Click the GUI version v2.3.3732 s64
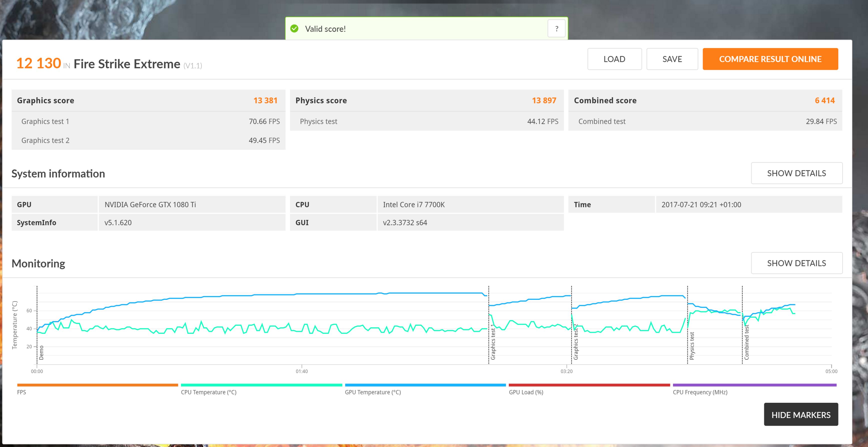The height and width of the screenshot is (447, 868). [470, 222]
